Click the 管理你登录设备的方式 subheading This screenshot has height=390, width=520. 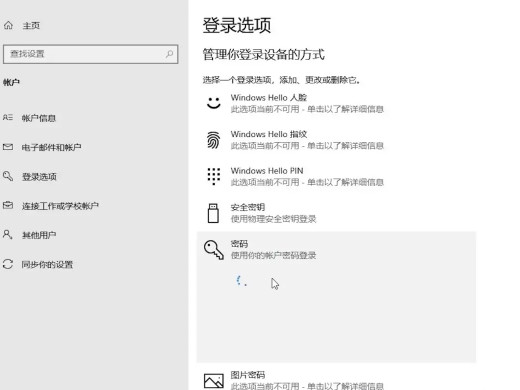click(x=264, y=54)
